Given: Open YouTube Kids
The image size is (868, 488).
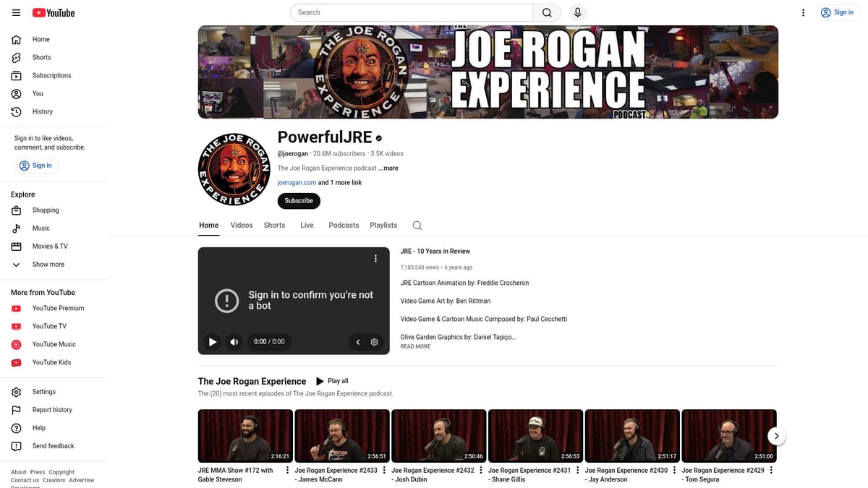Looking at the screenshot, I should 54,362.
